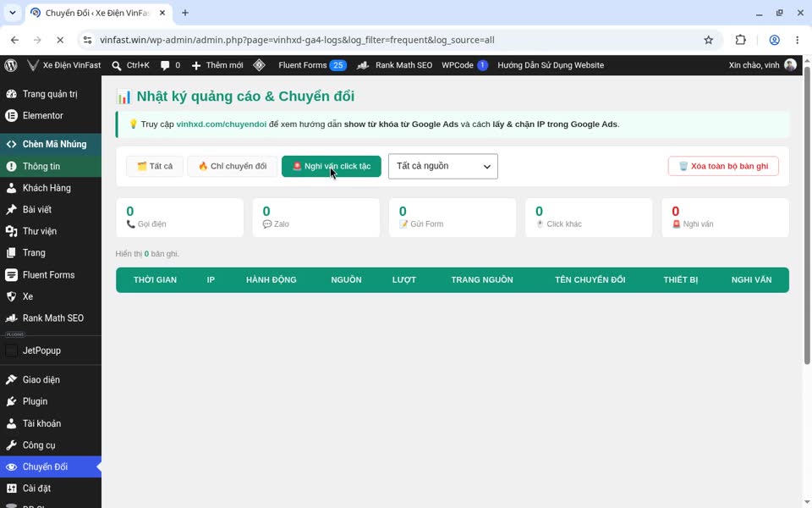The height and width of the screenshot is (508, 812).
Task: Click THỜI GIAN column header
Action: point(155,280)
